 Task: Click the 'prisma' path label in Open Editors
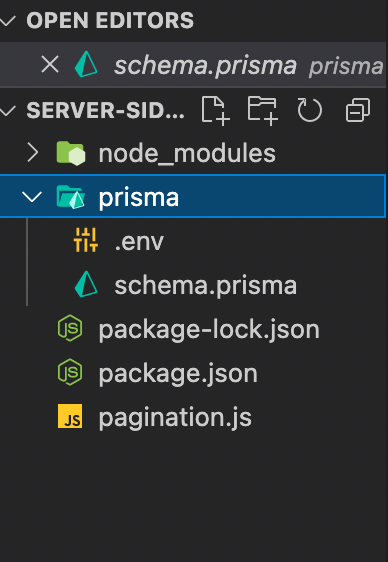[346, 67]
